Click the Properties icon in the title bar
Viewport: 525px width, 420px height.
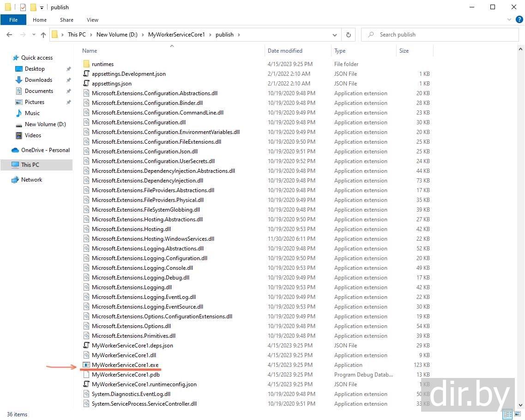pos(23,7)
